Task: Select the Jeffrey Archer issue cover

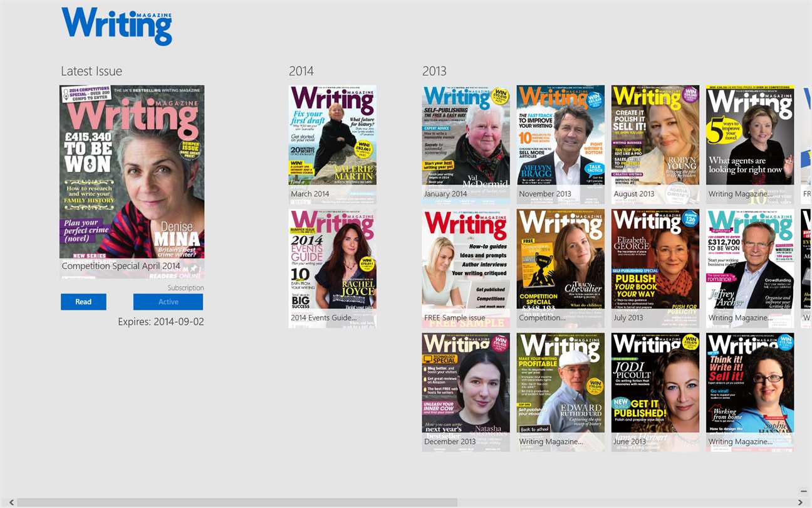Action: click(750, 268)
